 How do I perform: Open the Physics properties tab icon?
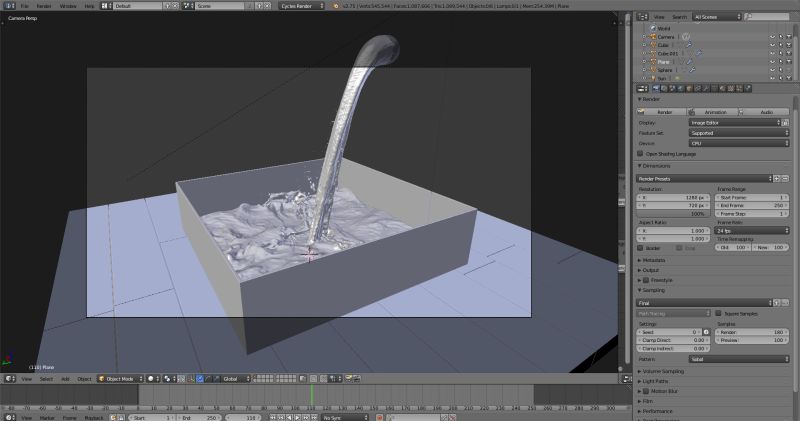(x=748, y=88)
